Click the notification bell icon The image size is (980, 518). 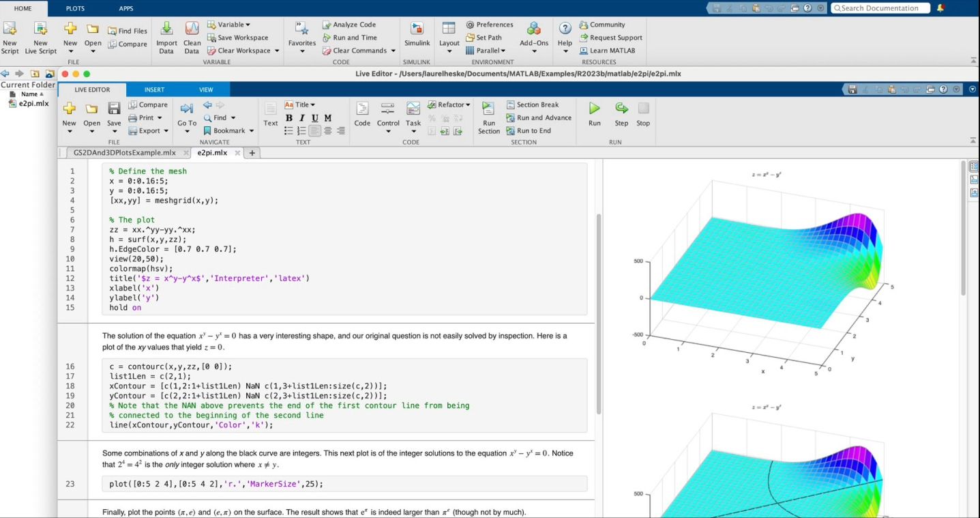pos(942,8)
